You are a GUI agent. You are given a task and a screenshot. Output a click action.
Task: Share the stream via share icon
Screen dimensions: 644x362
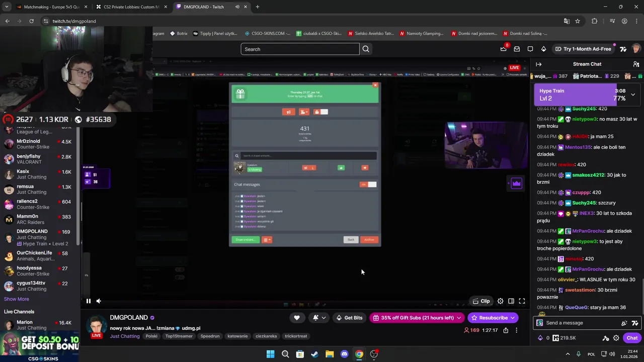tap(506, 330)
